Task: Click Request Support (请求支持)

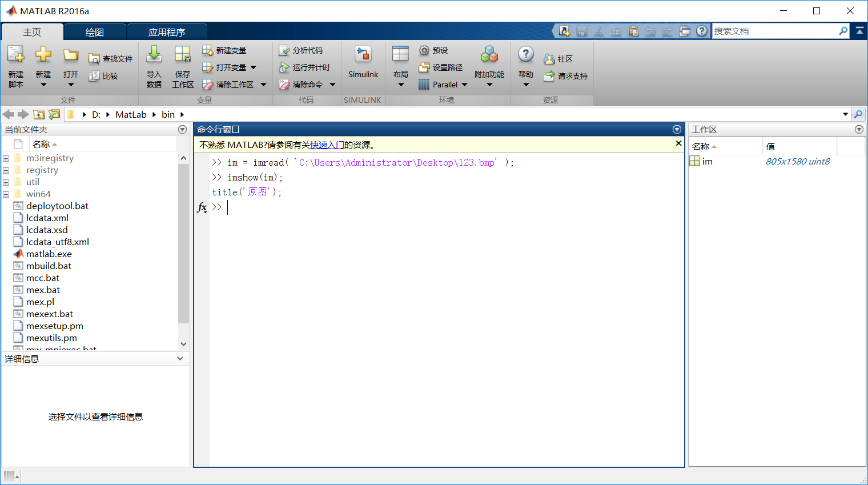Action: coord(566,76)
